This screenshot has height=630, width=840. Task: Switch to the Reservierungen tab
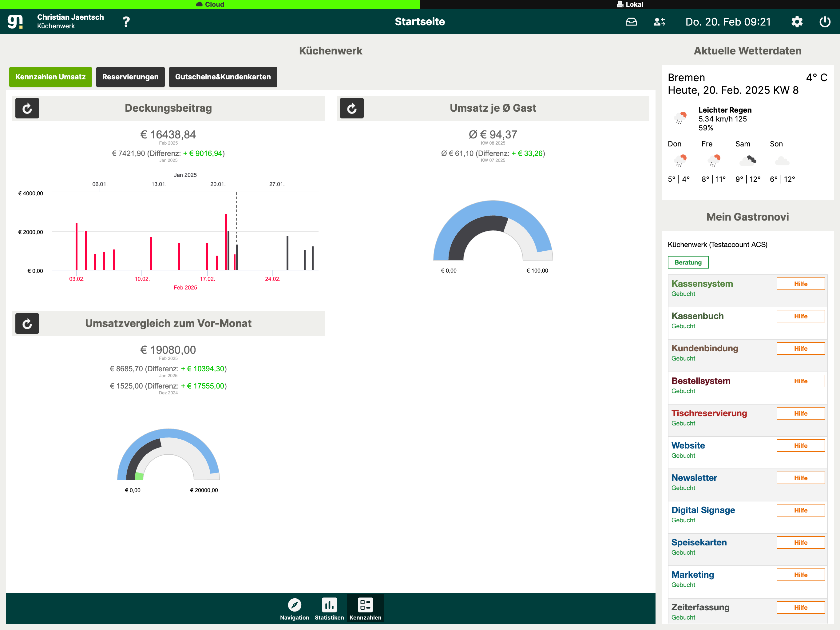click(130, 77)
